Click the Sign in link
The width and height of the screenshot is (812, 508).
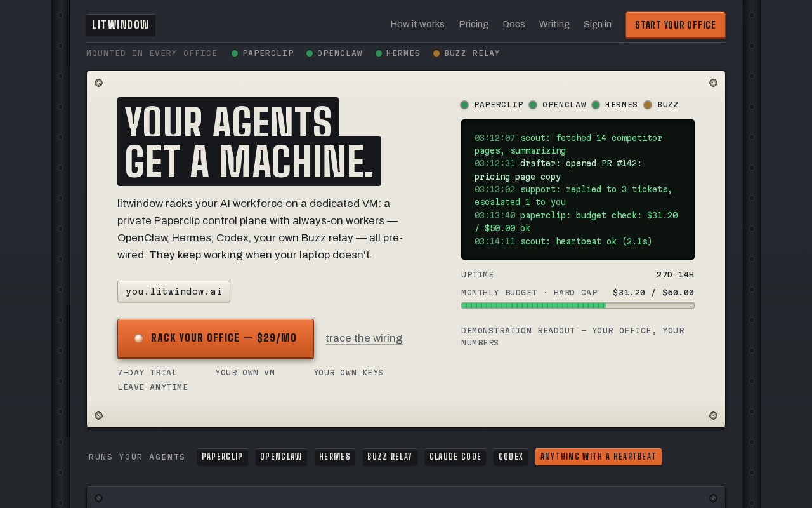pos(598,24)
